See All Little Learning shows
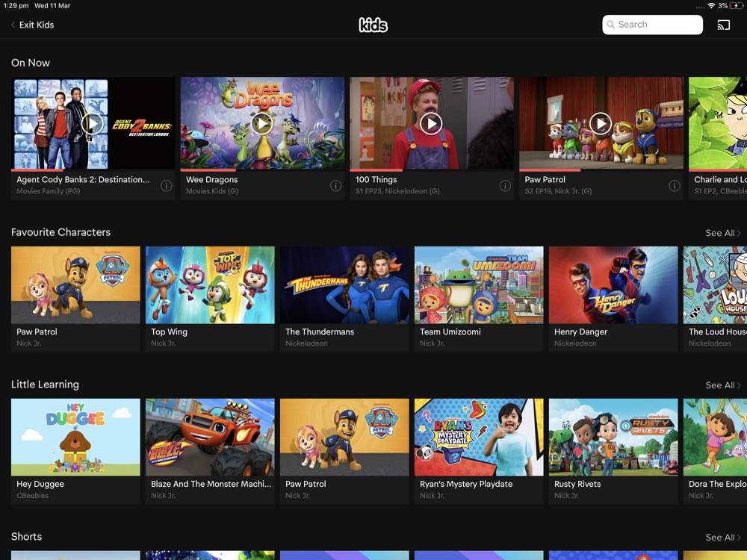The image size is (747, 560). coord(722,385)
